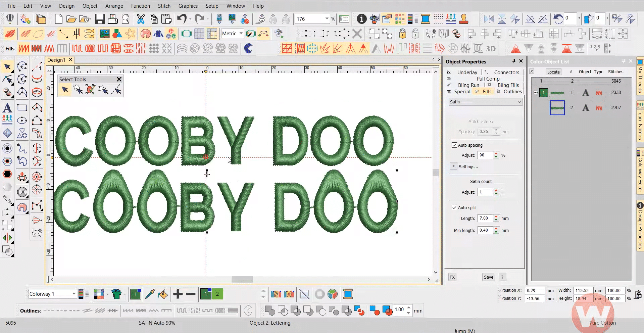Collapse color block 1 tree node

coord(535,93)
